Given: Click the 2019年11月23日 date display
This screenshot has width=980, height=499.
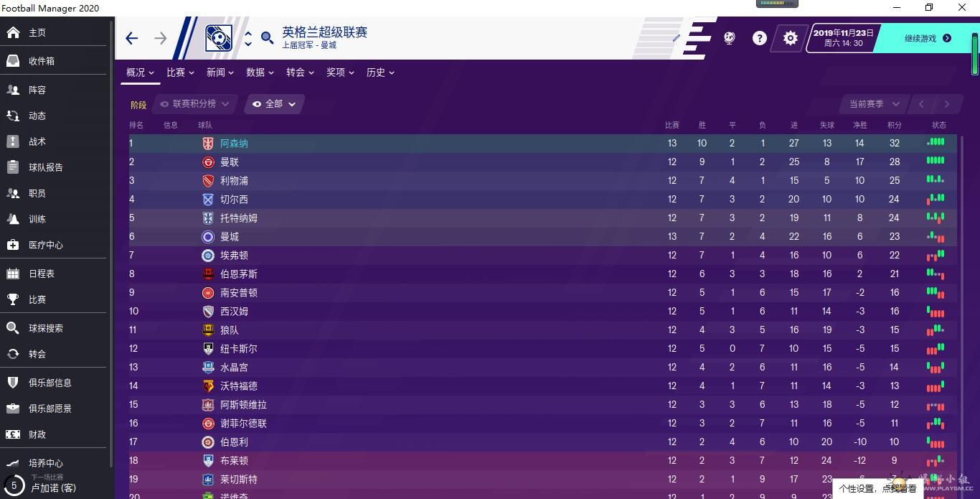Looking at the screenshot, I should point(843,38).
